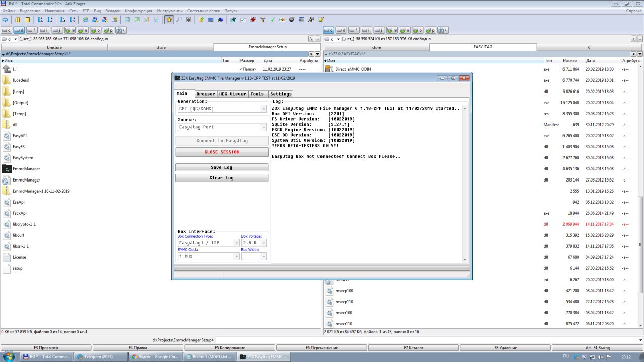Click the gold star toolbar icon
Image resolution: width=644 pixels, height=362 pixels.
point(169,20)
